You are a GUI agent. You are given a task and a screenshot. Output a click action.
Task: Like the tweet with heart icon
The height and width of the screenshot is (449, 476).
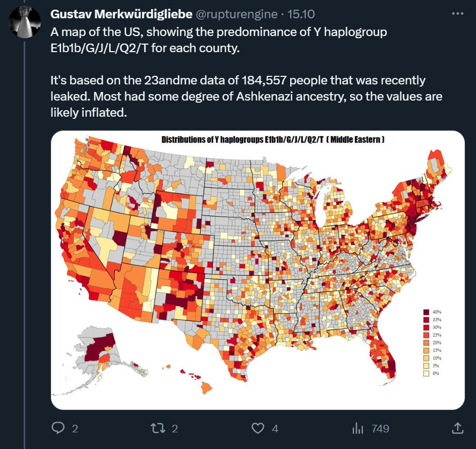point(258,428)
